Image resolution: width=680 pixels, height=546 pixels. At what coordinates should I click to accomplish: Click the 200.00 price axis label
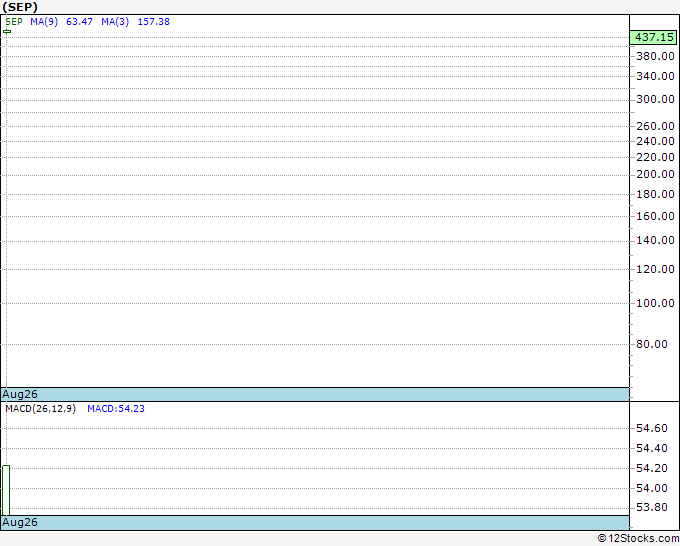click(x=655, y=174)
